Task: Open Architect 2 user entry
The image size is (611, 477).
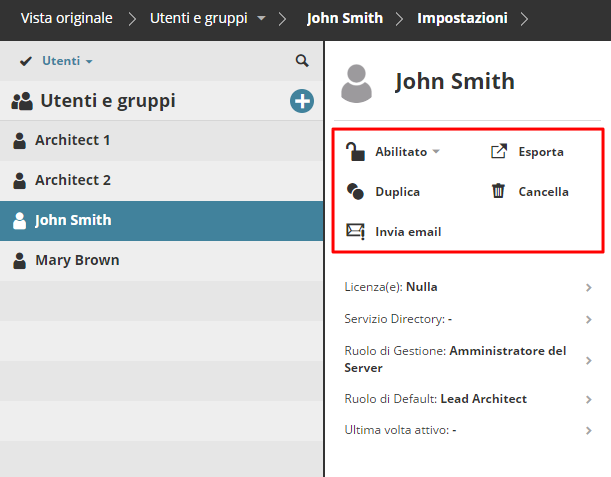Action: [x=73, y=180]
